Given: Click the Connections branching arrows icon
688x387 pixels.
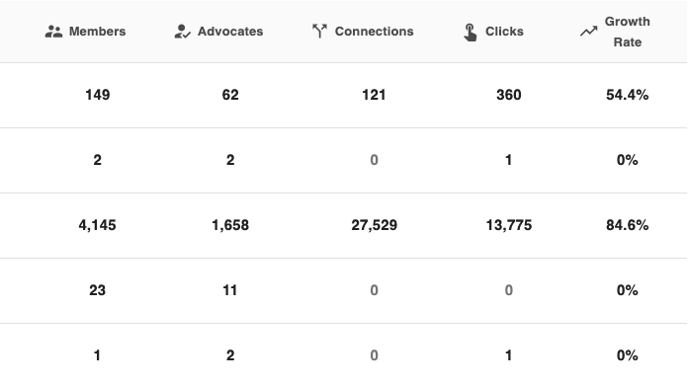Looking at the screenshot, I should click(x=320, y=31).
